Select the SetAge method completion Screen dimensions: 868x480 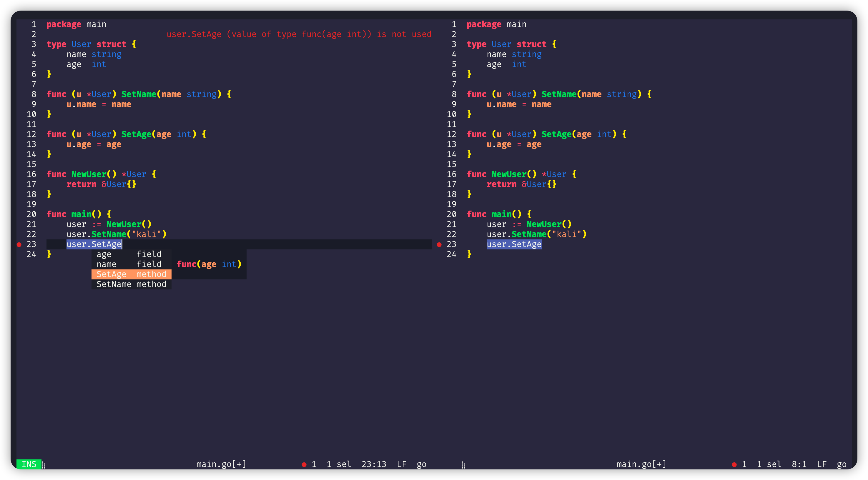132,274
